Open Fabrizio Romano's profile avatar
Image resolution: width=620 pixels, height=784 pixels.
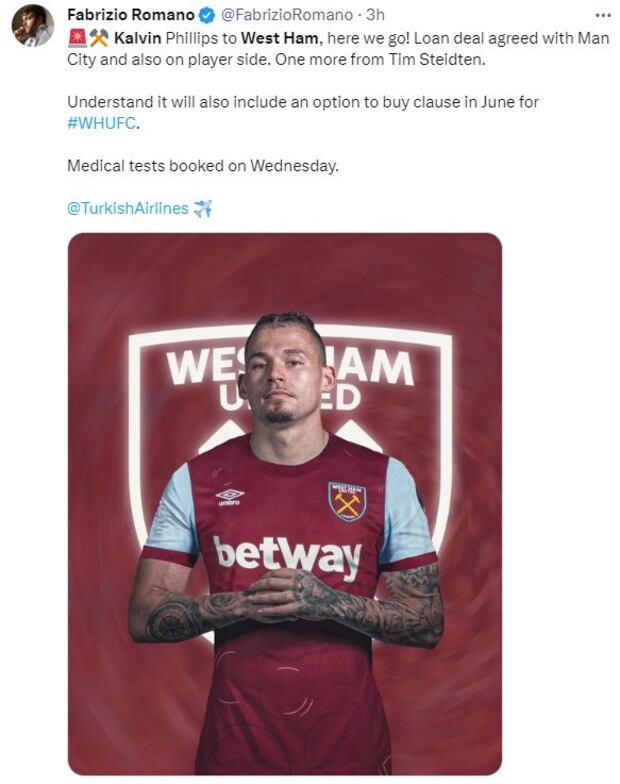click(x=32, y=25)
